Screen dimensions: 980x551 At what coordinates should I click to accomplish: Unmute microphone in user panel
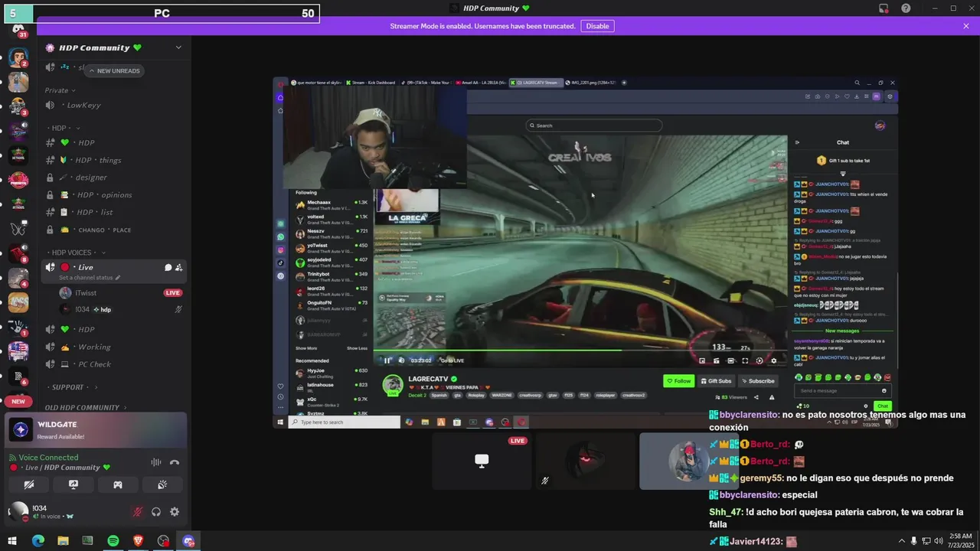[x=138, y=512]
